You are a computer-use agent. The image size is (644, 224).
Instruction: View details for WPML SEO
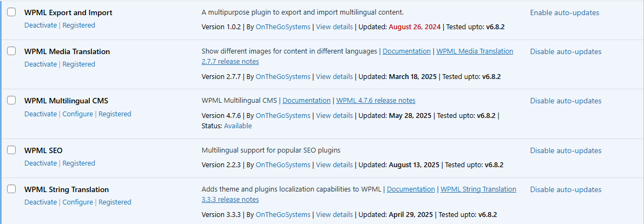tap(334, 164)
